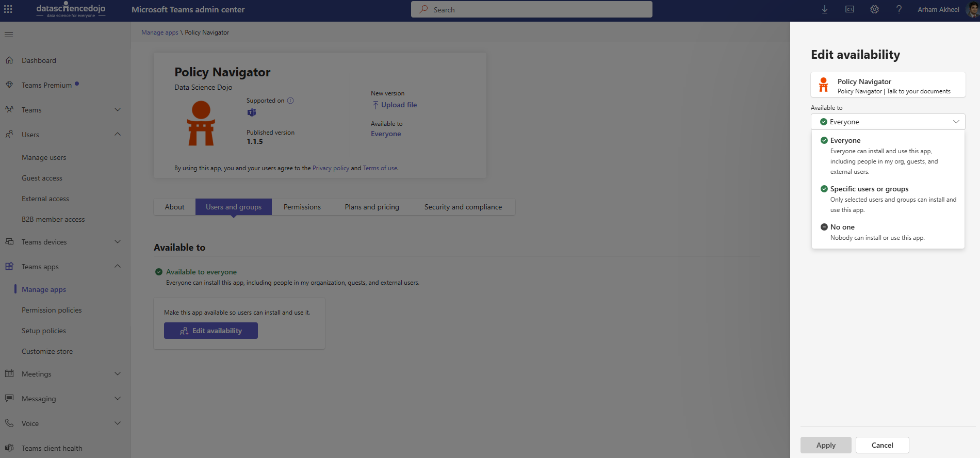Open the settings gear icon
Screen dimensions: 980x458
point(874,9)
